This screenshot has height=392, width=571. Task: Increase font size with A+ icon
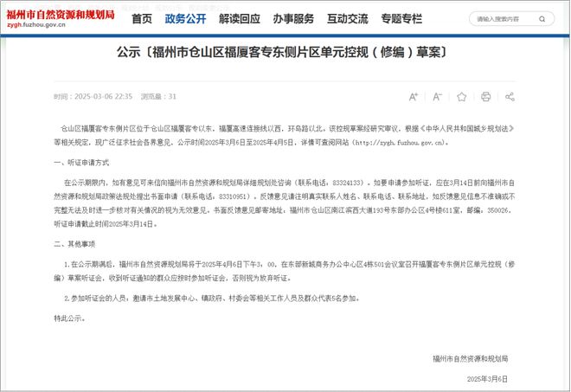414,97
